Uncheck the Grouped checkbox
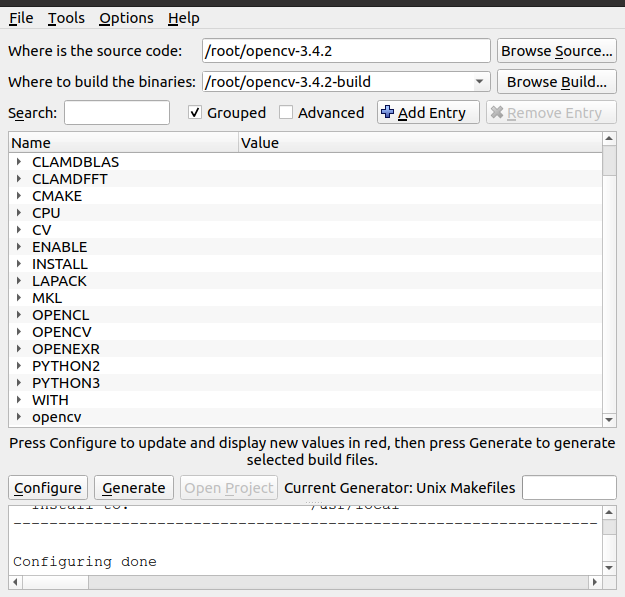Image resolution: width=625 pixels, height=597 pixels. pyautogui.click(x=195, y=113)
